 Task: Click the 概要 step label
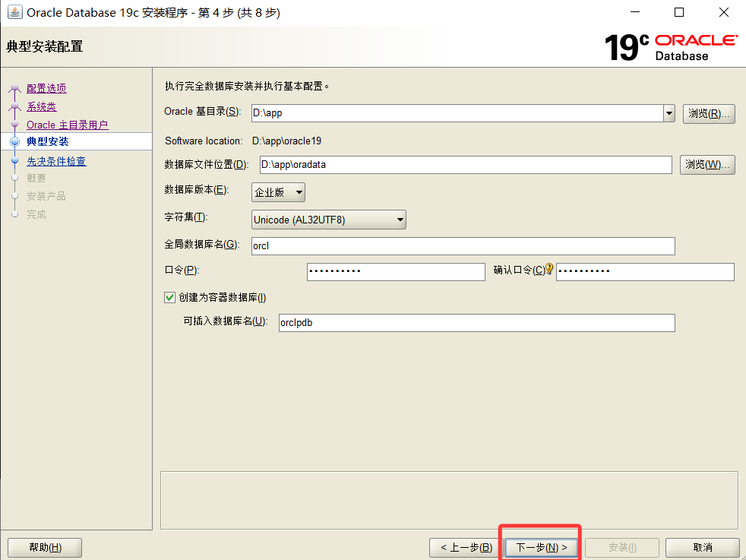coord(36,179)
